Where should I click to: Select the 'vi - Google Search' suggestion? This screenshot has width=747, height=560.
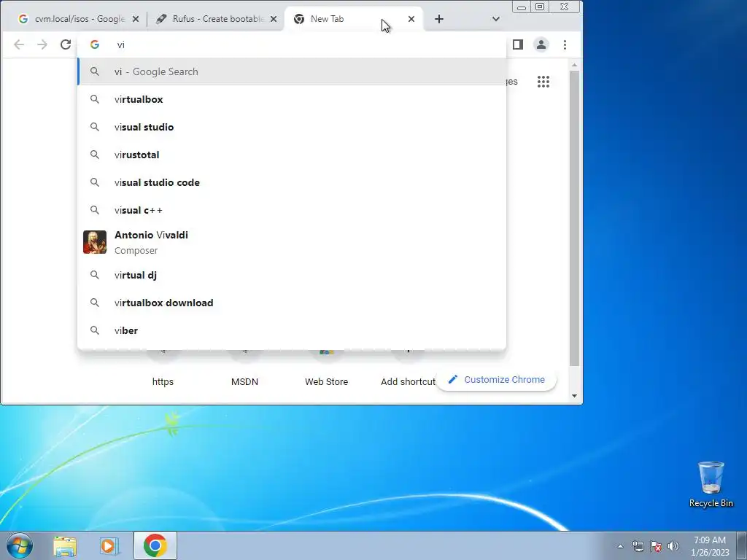click(292, 72)
